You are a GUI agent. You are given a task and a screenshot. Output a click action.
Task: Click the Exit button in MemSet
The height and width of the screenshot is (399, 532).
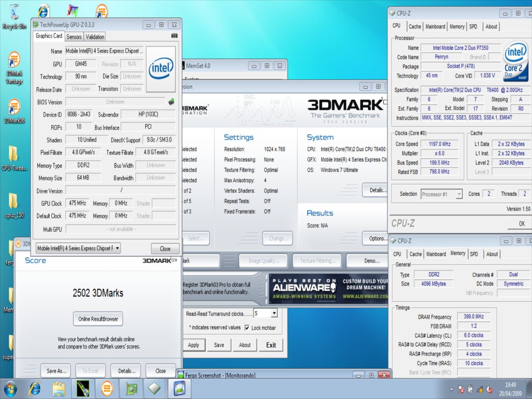coord(271,345)
